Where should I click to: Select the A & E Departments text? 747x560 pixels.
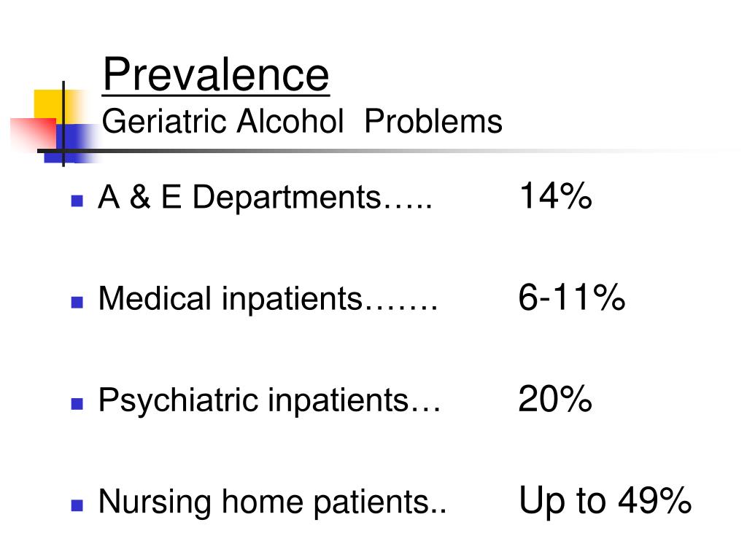click(265, 197)
